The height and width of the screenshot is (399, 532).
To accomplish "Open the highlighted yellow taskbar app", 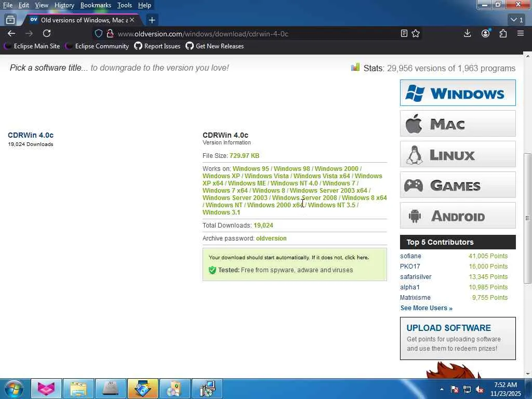I will tap(143, 389).
